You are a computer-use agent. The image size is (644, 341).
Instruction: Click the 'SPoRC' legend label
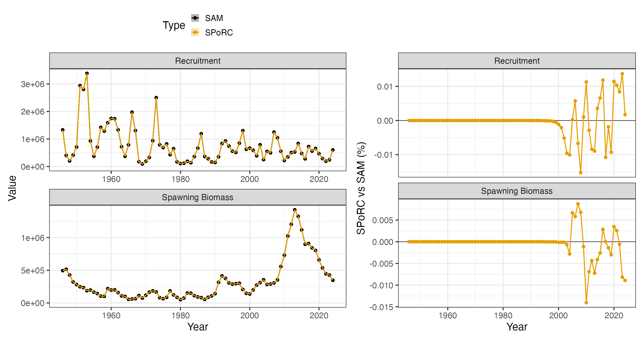219,33
